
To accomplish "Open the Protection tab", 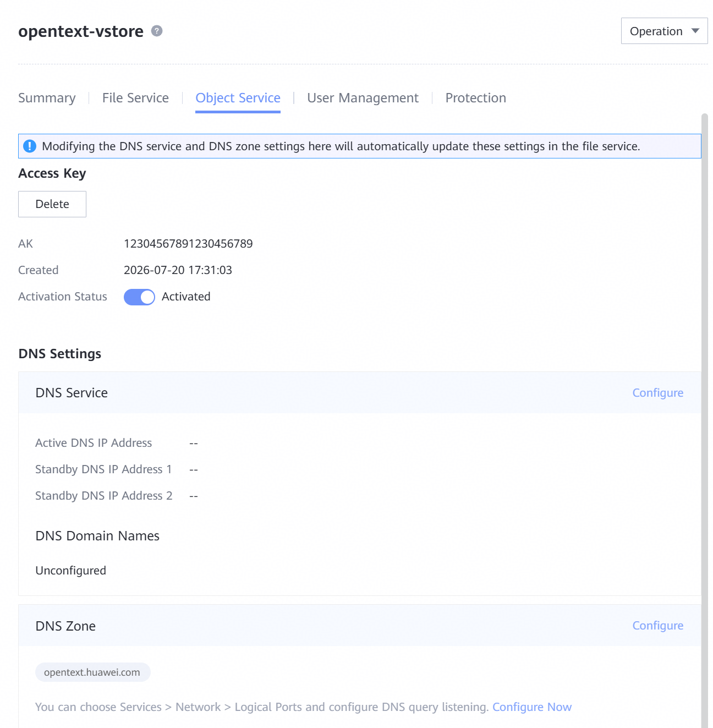I will [x=475, y=98].
